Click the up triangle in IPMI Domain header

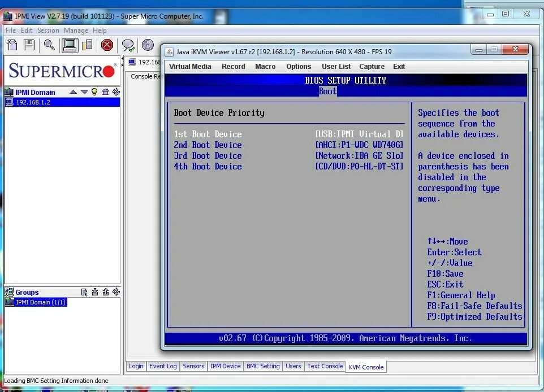[73, 92]
